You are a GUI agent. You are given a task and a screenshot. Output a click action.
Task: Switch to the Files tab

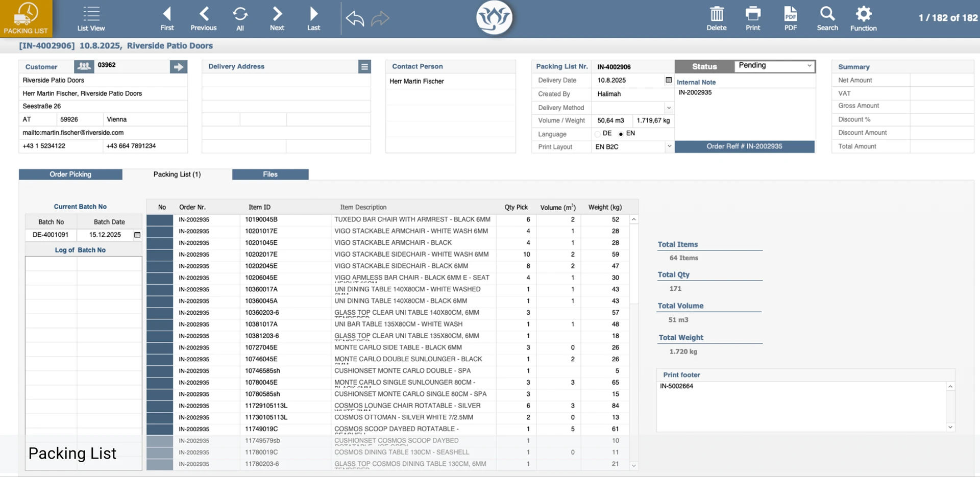click(x=270, y=174)
